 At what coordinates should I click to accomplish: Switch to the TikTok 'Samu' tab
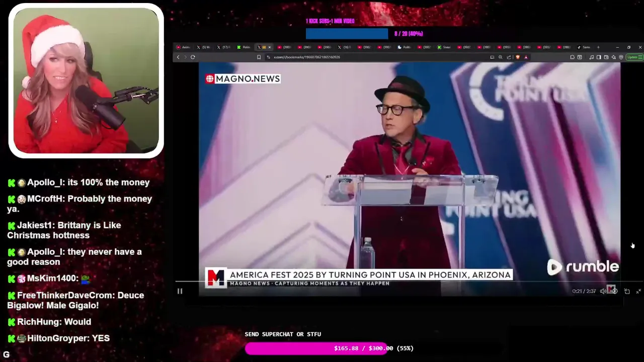tap(584, 47)
